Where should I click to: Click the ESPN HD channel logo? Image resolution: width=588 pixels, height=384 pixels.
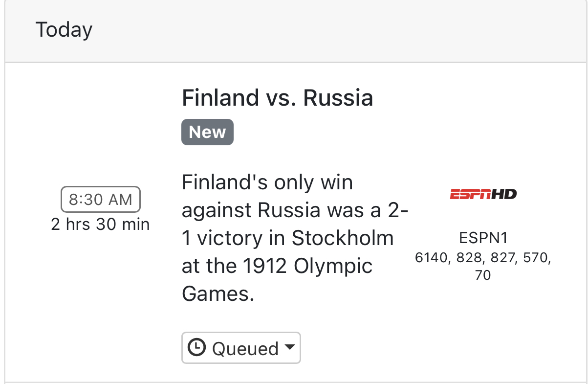(483, 194)
